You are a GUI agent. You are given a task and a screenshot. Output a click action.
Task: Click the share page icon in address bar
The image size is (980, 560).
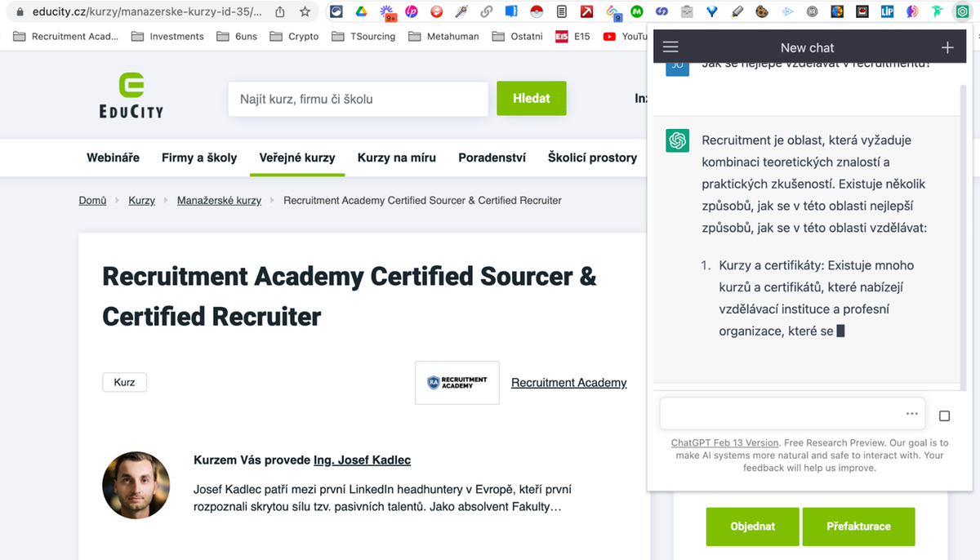280,12
